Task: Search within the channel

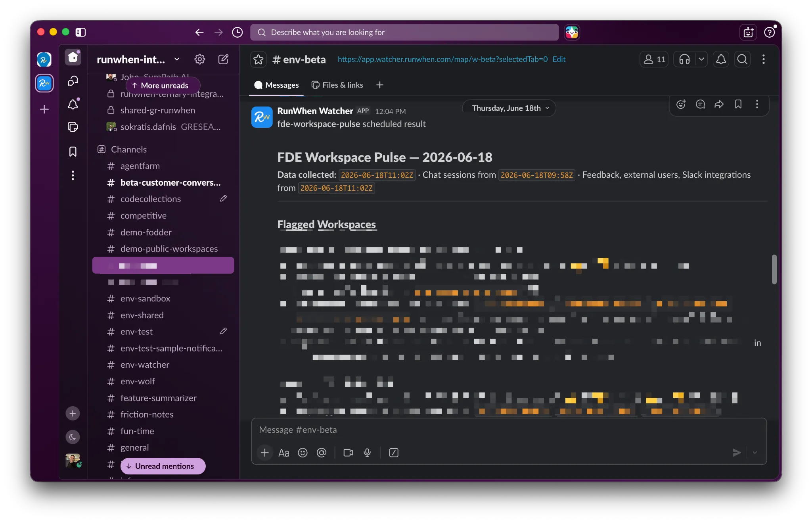Action: (743, 59)
